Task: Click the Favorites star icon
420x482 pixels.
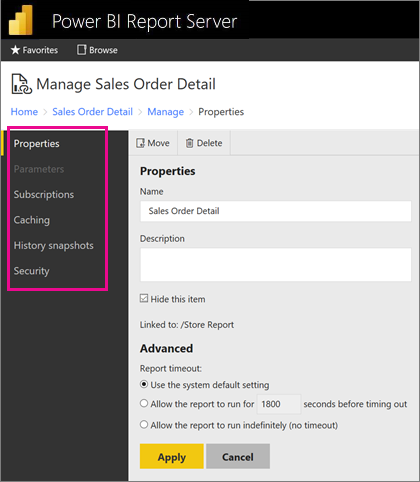Action: 15,50
